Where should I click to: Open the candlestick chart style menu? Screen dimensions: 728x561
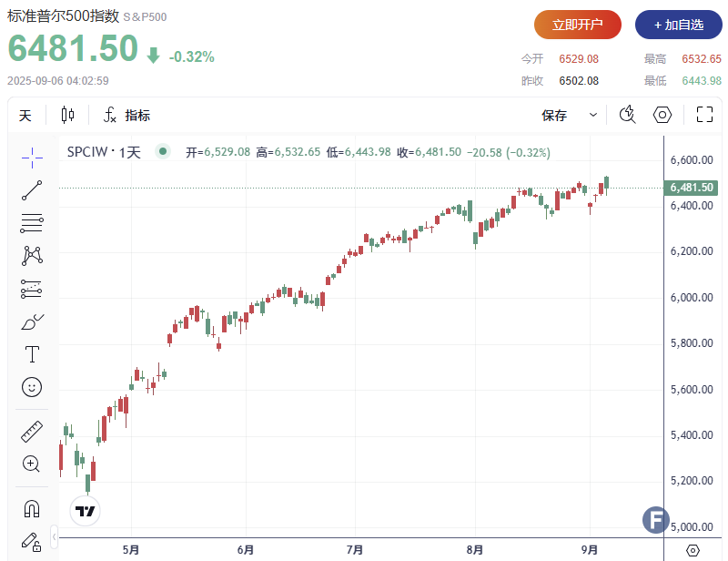pyautogui.click(x=67, y=115)
